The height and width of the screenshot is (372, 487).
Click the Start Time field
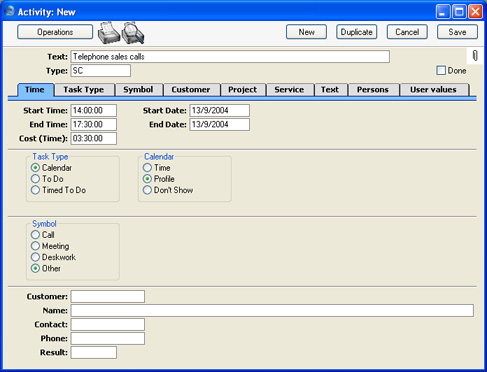[94, 110]
